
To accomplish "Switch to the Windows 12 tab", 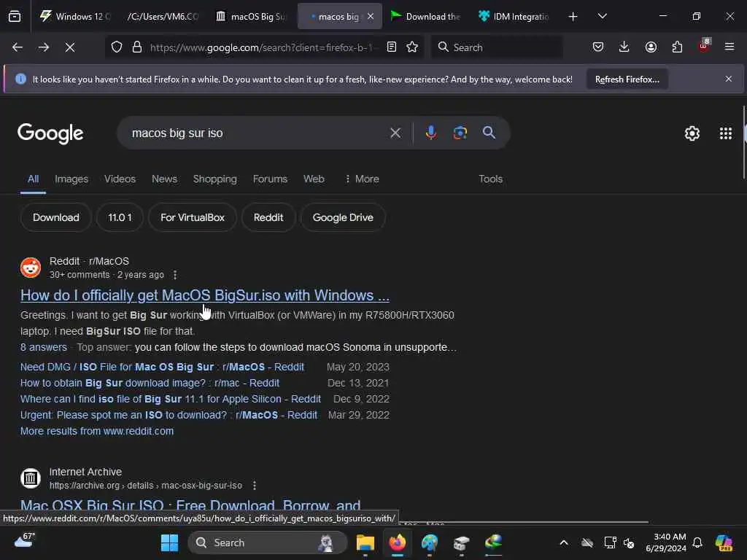I will point(74,17).
